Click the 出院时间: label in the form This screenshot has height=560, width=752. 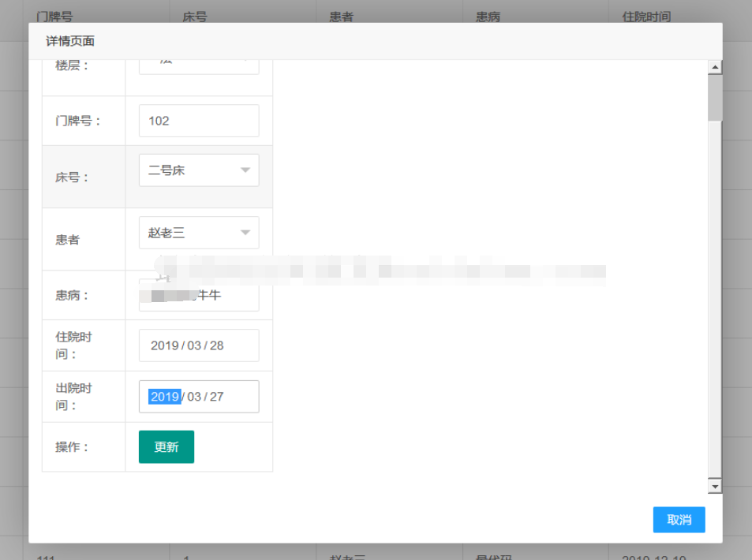[73, 397]
